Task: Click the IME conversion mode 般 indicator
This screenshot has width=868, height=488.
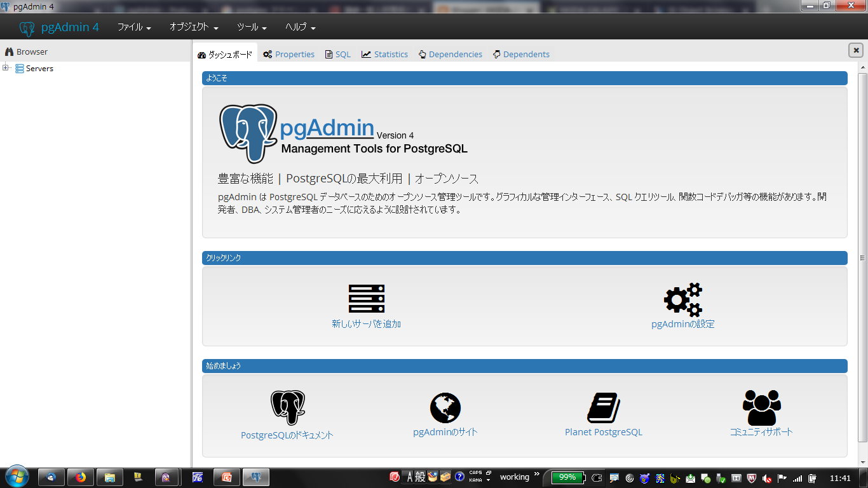Action: pos(420,477)
